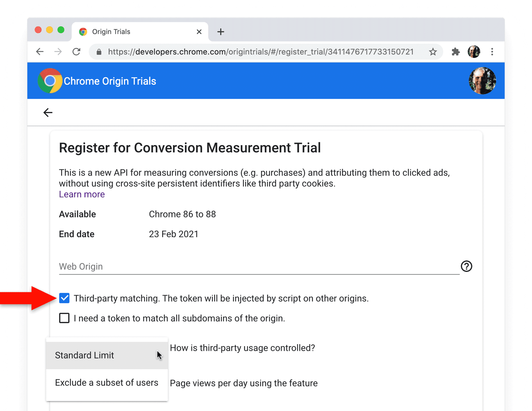Image resolution: width=532 pixels, height=411 pixels.
Task: Open the Learn more link
Action: click(82, 194)
